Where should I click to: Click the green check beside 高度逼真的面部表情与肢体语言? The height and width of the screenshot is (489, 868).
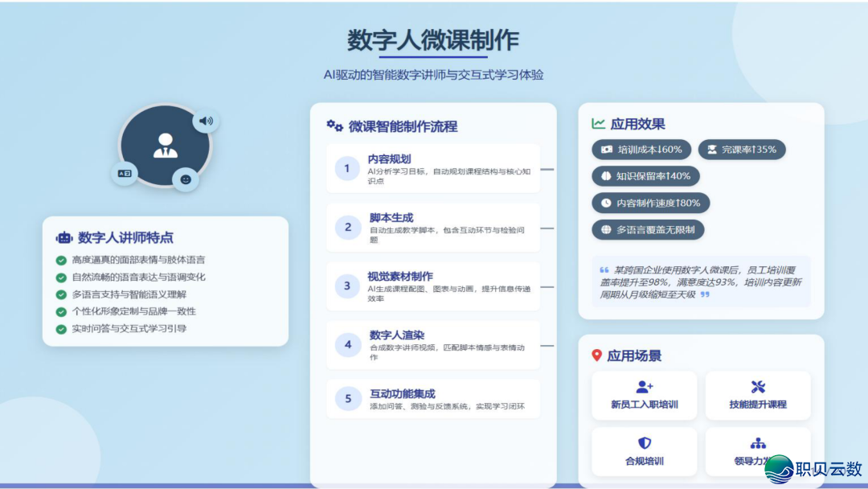[61, 260]
